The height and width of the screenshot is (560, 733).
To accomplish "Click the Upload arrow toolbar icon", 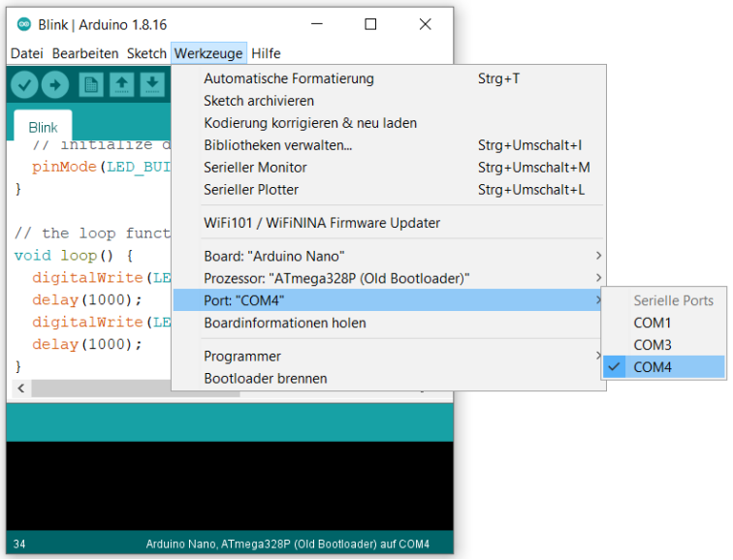I will (x=55, y=85).
